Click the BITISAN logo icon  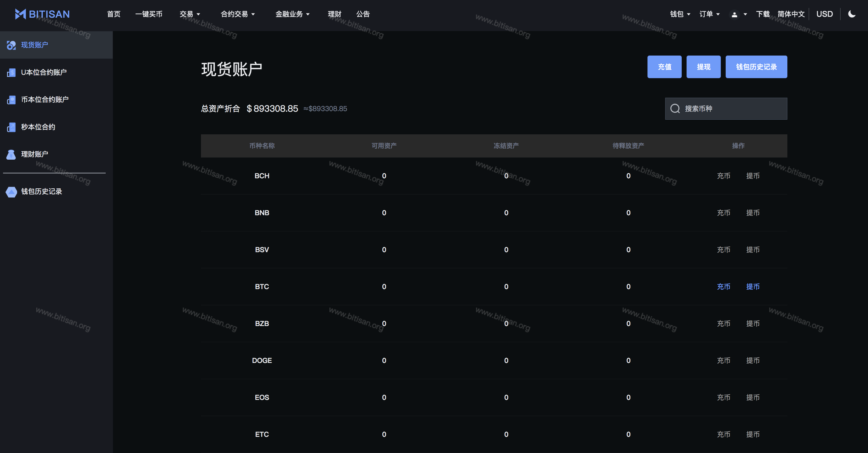tap(20, 14)
